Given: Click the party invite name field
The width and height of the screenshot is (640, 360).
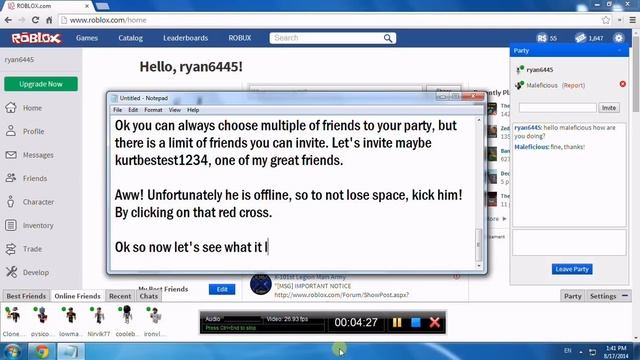Looking at the screenshot, I should [557, 108].
